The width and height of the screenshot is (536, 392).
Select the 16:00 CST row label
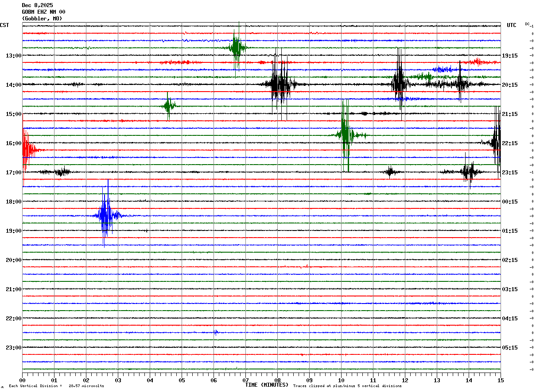click(13, 143)
